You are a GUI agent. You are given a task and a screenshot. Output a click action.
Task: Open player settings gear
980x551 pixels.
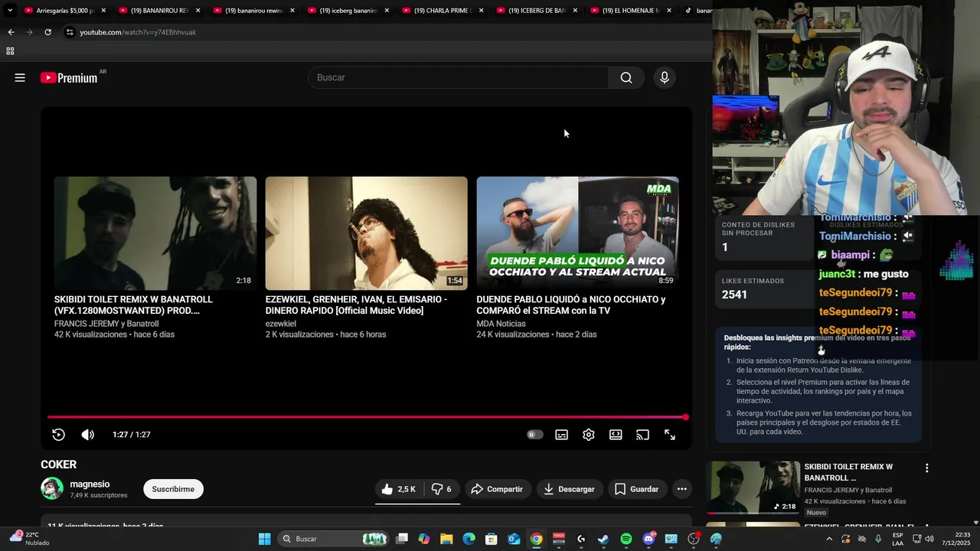[588, 435]
